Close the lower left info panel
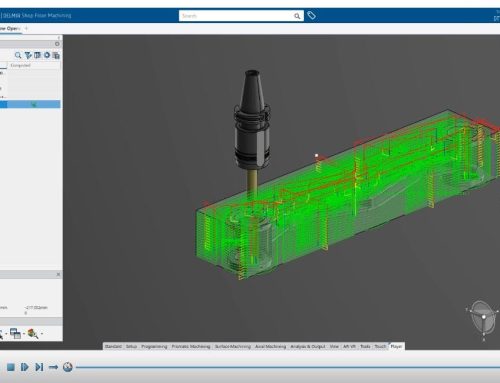Viewport: 500px width, 383px height. (58, 274)
